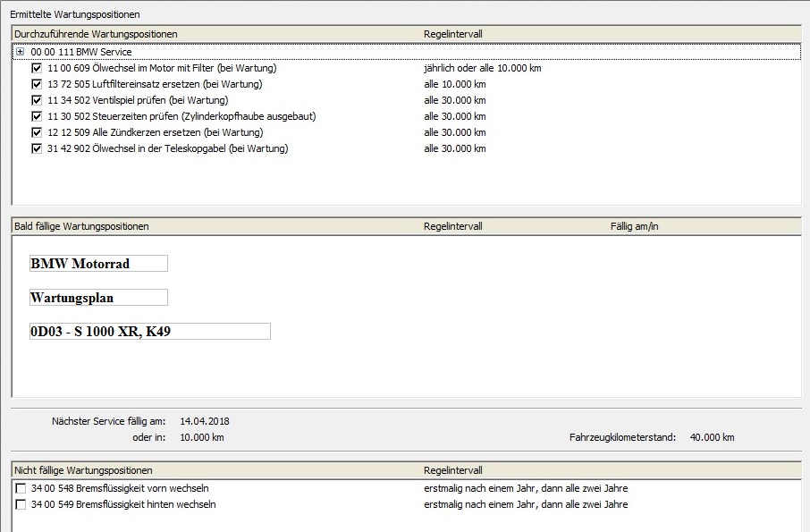Toggle Ölwechsel in der Teleskopgabel checkbox
The image size is (810, 532).
(37, 148)
